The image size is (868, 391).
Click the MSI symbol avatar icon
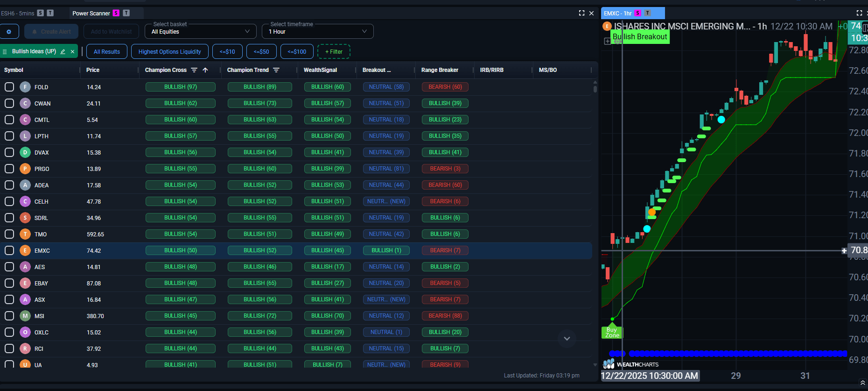coord(25,316)
